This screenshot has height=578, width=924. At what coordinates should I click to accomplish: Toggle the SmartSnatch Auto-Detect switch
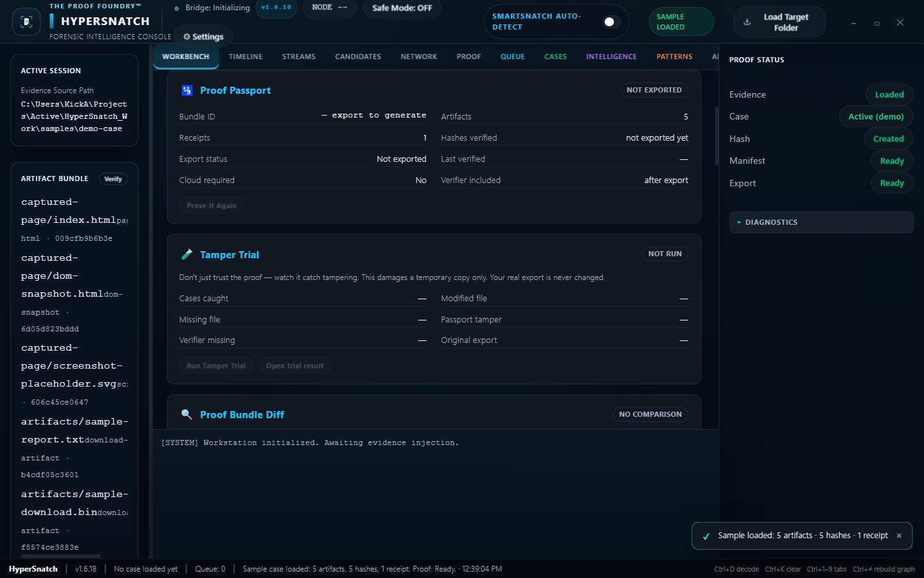click(x=612, y=22)
